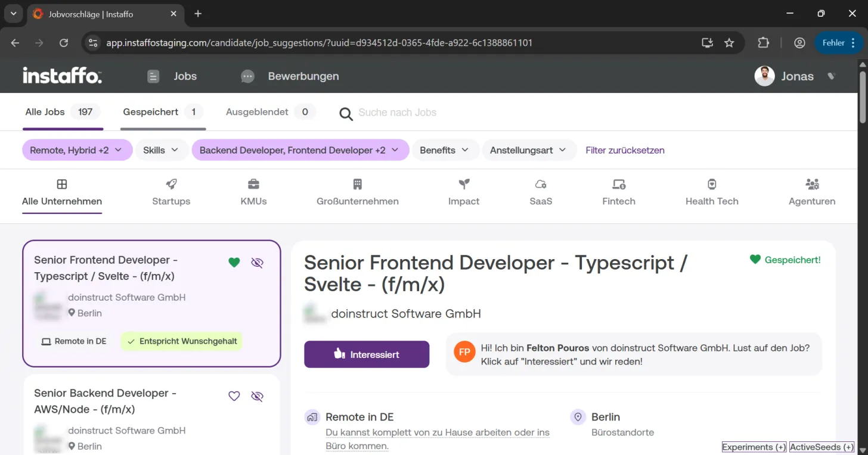The width and height of the screenshot is (868, 455).
Task: Open Jobs in the top navigation
Action: click(x=185, y=76)
